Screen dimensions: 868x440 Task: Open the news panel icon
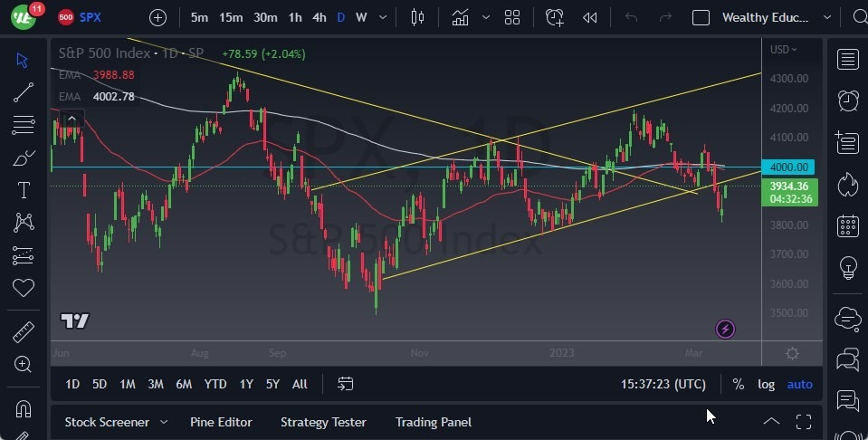(847, 143)
